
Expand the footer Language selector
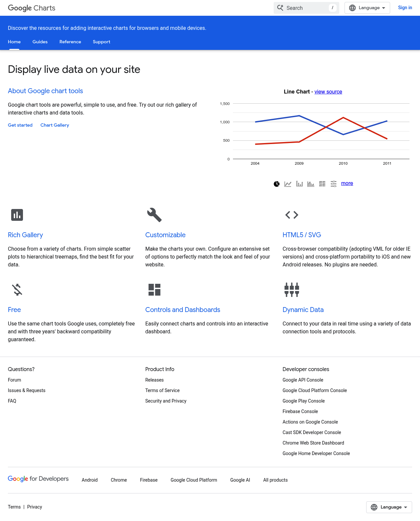coord(389,507)
